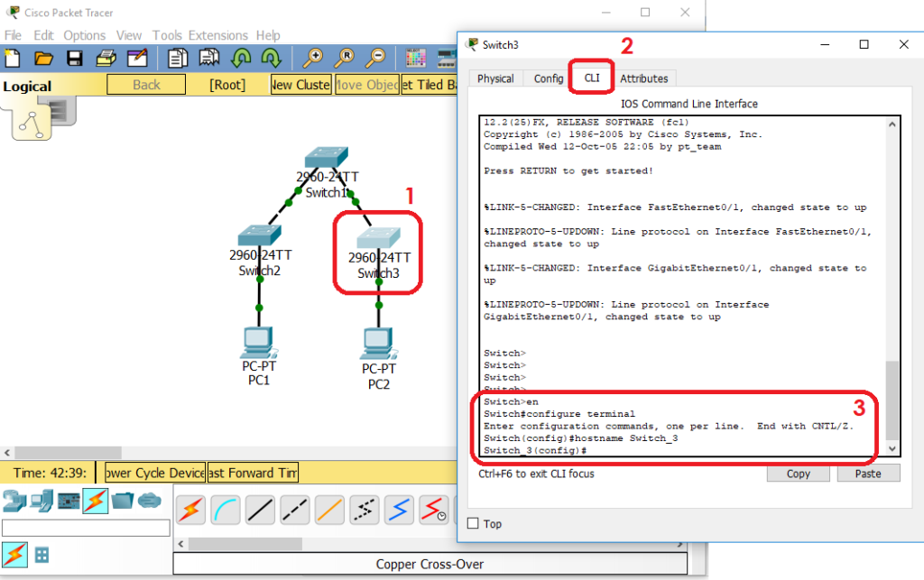The height and width of the screenshot is (580, 924).
Task: Choose the blue Coaxial cable
Action: coord(399,510)
